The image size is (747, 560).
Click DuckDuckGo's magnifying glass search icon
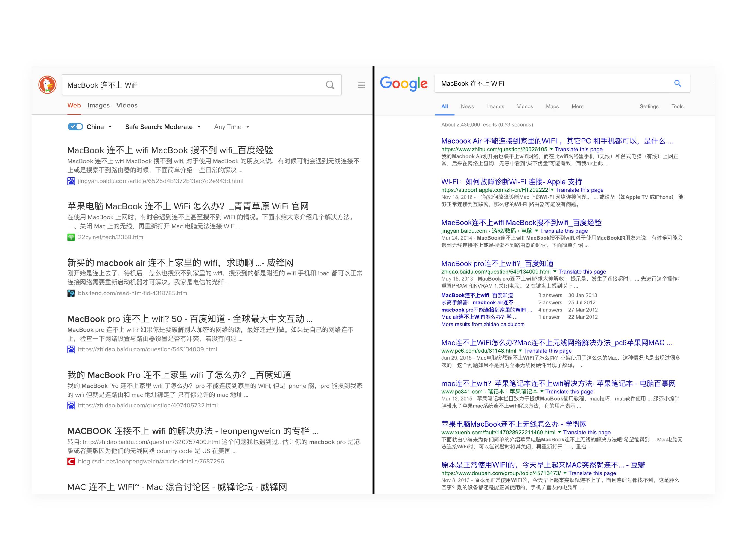(330, 85)
